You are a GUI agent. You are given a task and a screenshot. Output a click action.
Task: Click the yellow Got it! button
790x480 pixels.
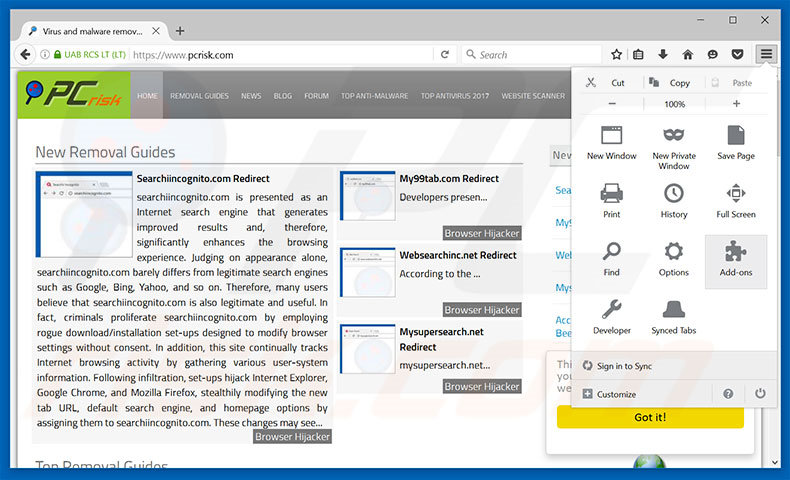point(650,417)
